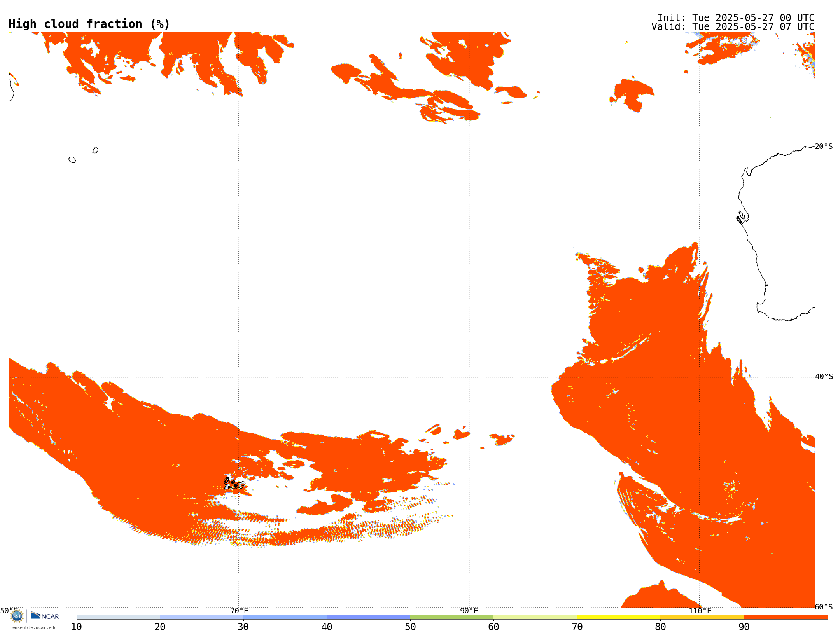Click the 110°E longitude label

point(700,611)
